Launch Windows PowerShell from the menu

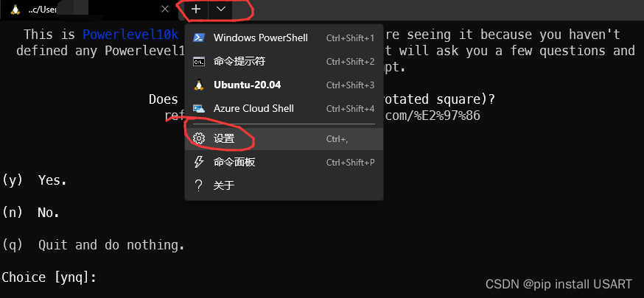pos(253,38)
